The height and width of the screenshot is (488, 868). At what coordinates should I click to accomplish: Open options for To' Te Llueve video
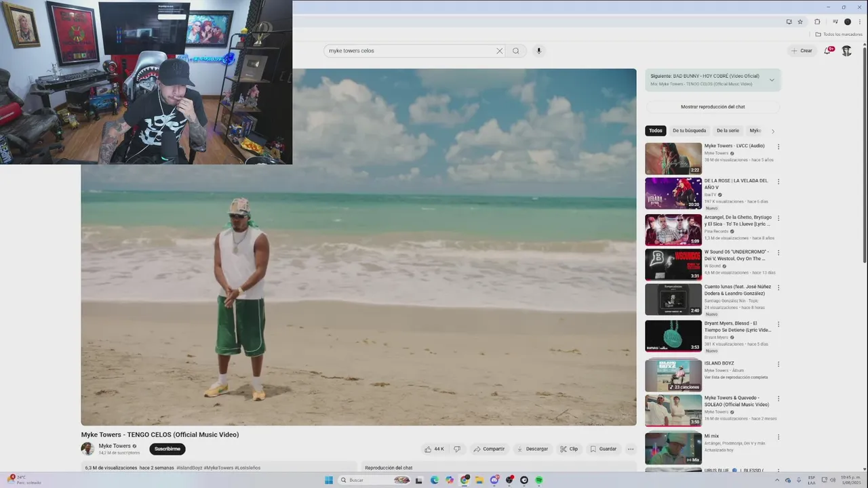[x=778, y=218]
